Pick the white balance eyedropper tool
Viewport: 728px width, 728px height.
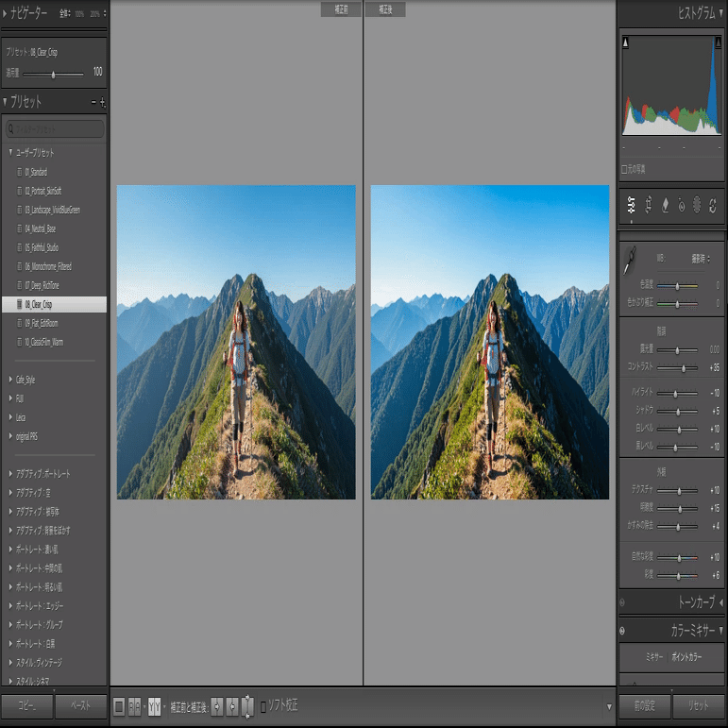point(630,261)
